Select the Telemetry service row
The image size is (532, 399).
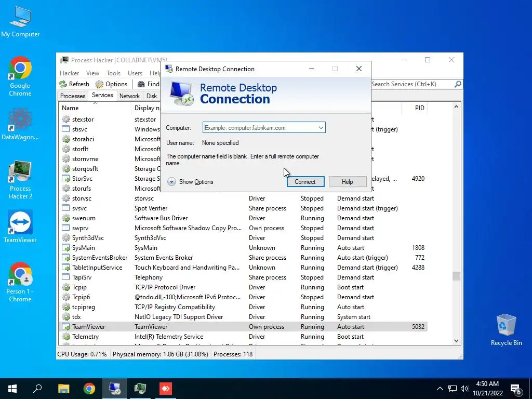pos(243,337)
